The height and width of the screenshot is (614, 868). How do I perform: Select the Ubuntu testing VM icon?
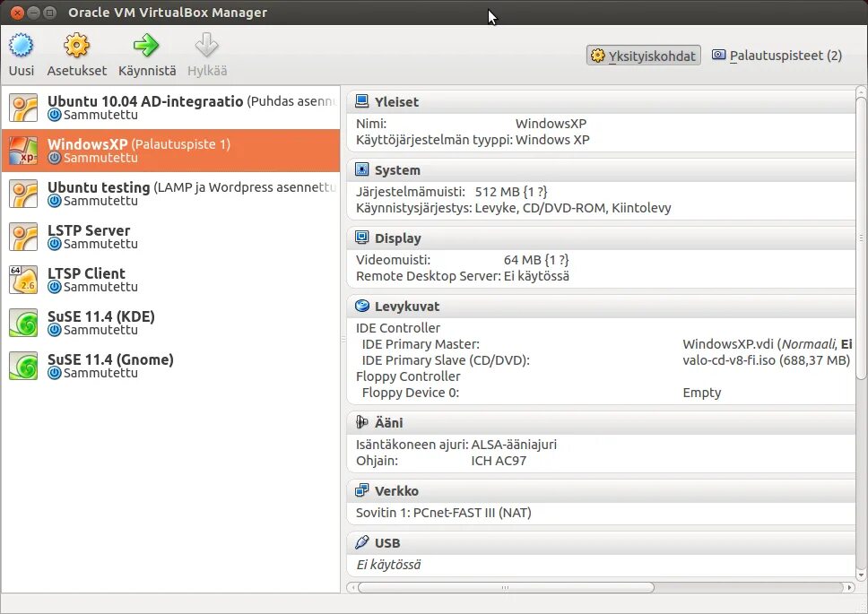point(23,194)
